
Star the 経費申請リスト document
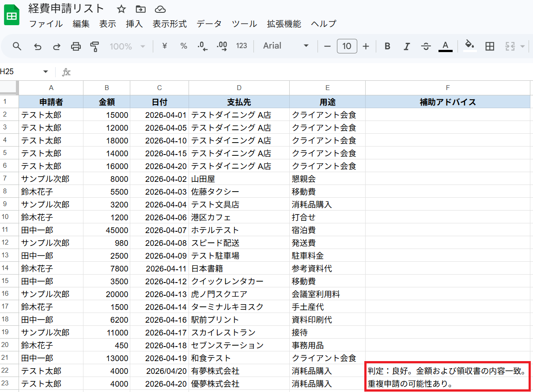(x=121, y=9)
